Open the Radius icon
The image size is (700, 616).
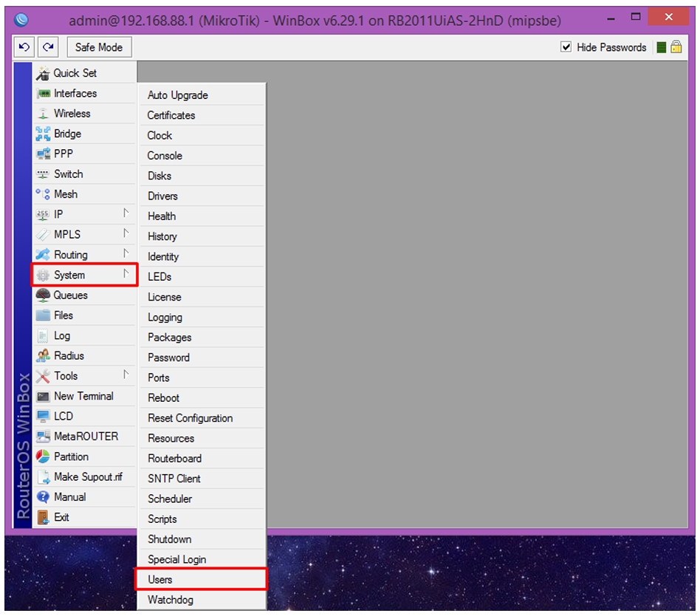point(43,356)
